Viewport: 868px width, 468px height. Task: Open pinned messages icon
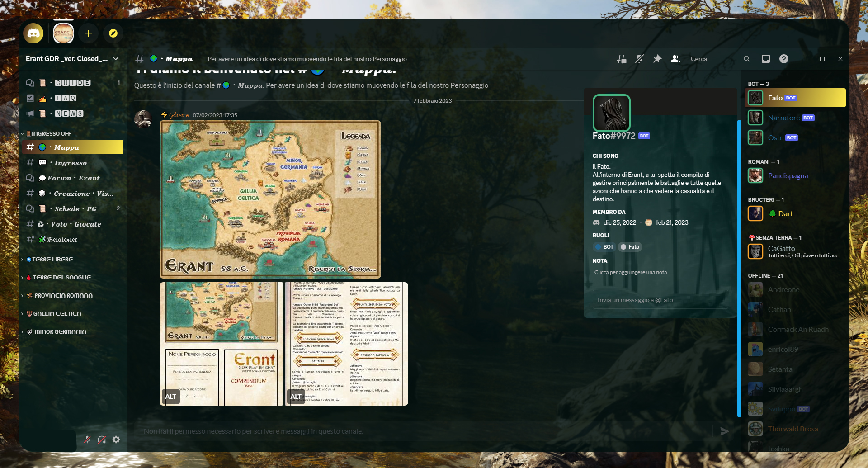point(657,59)
